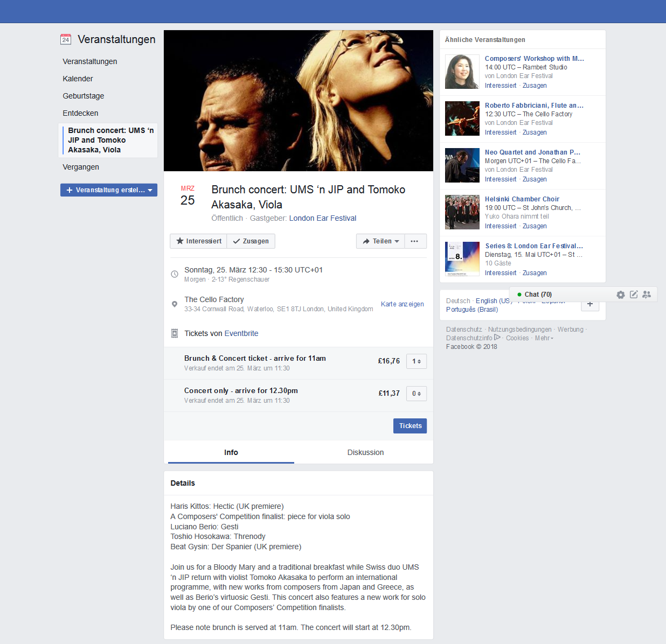Go to Geburtstage in the sidebar
This screenshot has width=666, height=644.
tap(84, 96)
